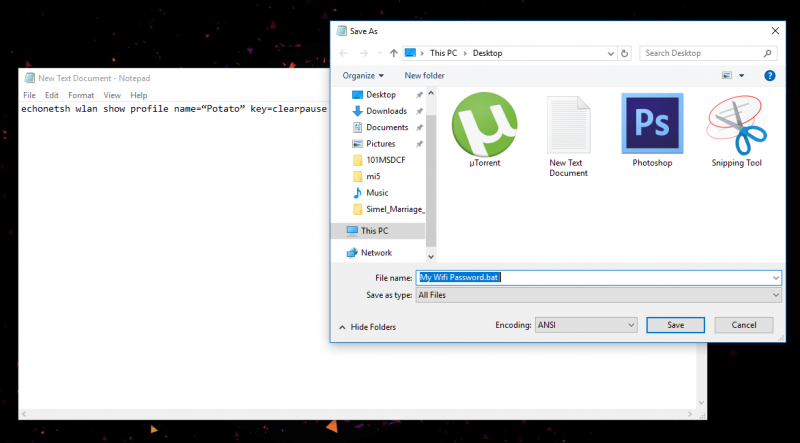Click the navigation pane scroll up arrow
This screenshot has width=800, height=443.
431,93
